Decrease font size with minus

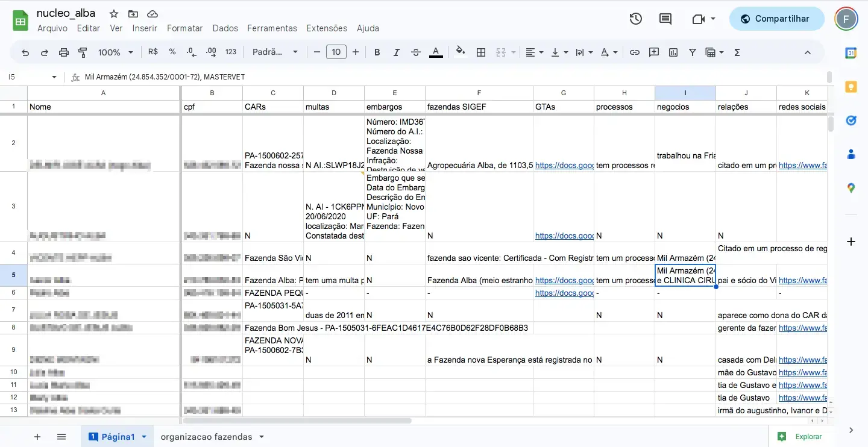(x=317, y=52)
